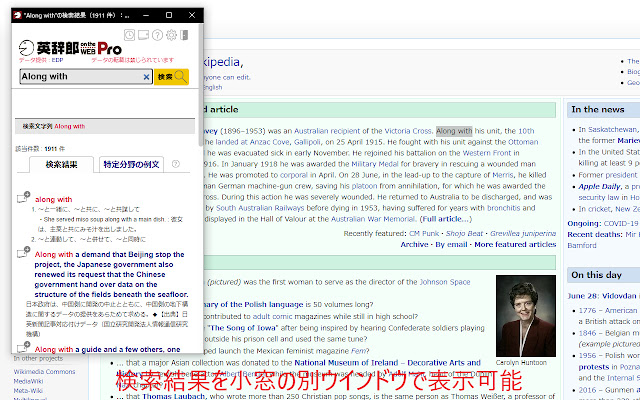Open settings gear icon in Eijiro header
This screenshot has width=640, height=400.
pyautogui.click(x=171, y=36)
